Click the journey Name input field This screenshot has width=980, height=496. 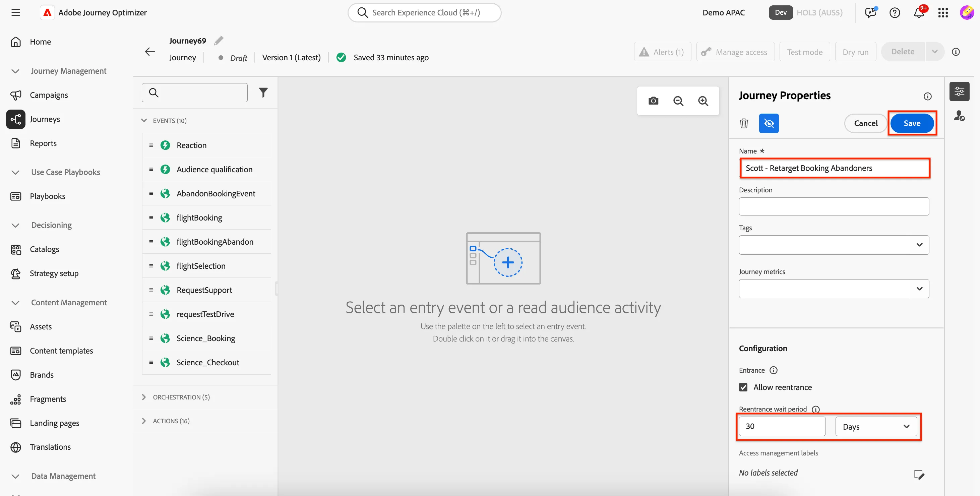pos(834,168)
